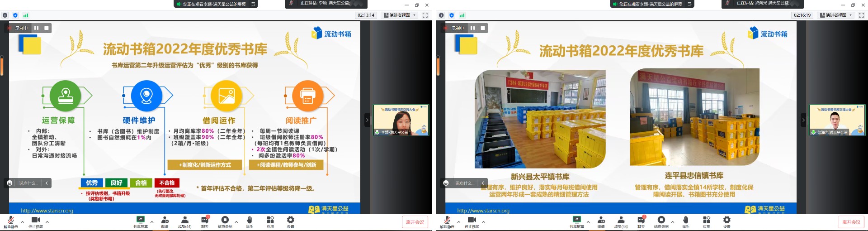Unmute microphone in left meeting window

pos(11,222)
